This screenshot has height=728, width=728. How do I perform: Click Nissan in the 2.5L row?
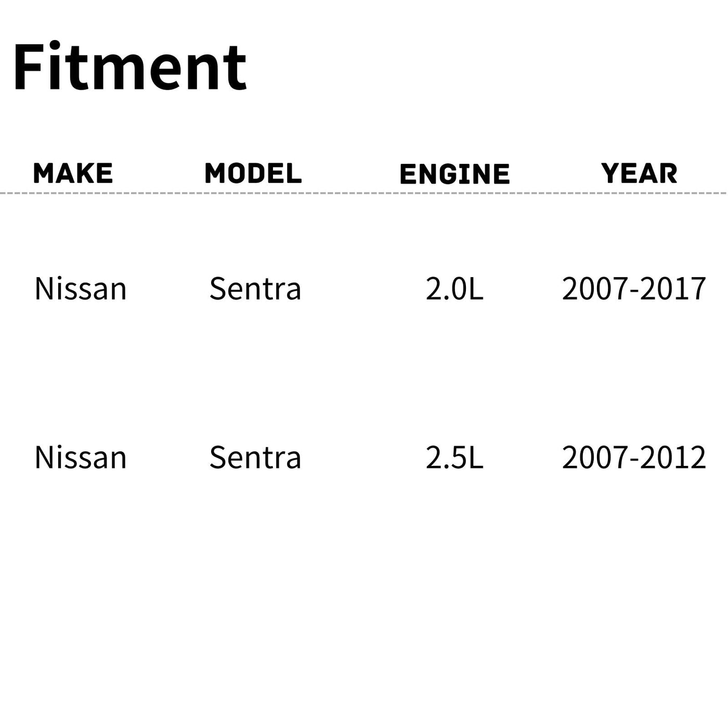pyautogui.click(x=81, y=458)
